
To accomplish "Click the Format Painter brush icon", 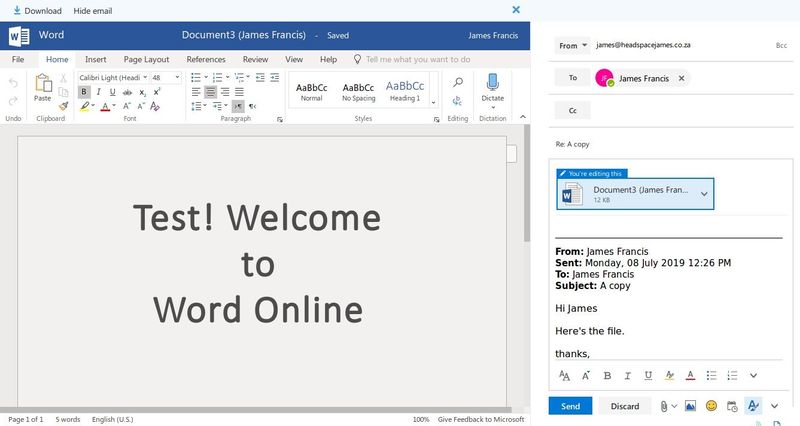I will pyautogui.click(x=63, y=106).
